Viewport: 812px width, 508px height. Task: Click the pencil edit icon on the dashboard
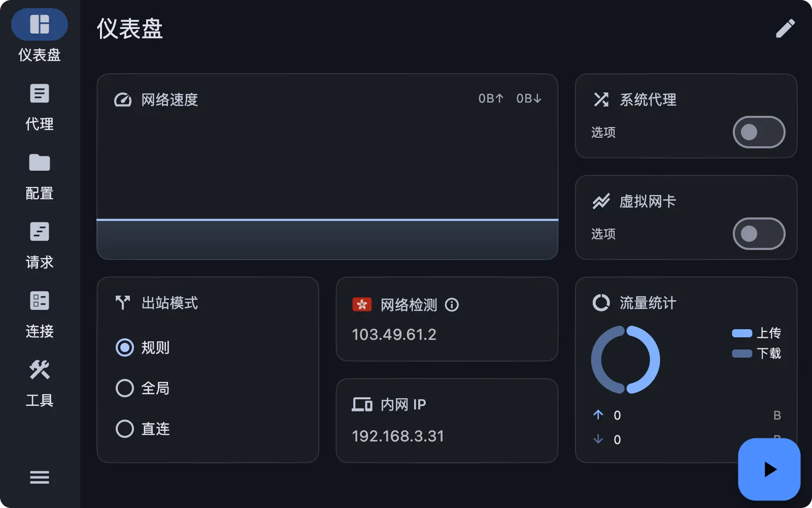pyautogui.click(x=786, y=29)
